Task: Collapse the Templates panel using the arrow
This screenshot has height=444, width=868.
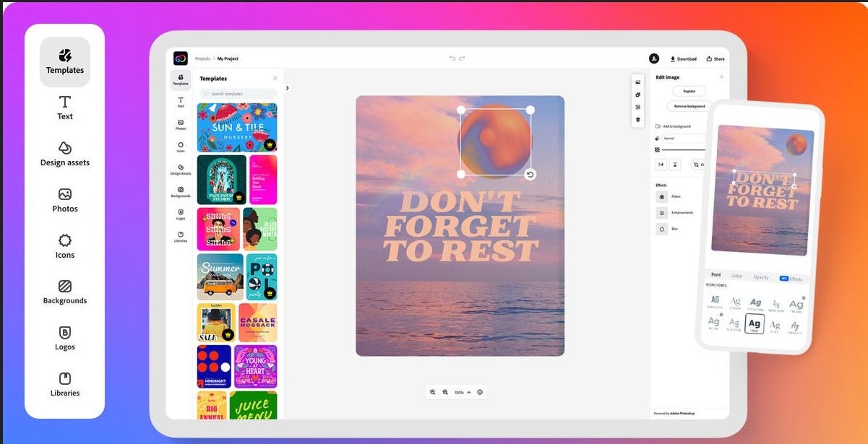Action: [x=287, y=88]
